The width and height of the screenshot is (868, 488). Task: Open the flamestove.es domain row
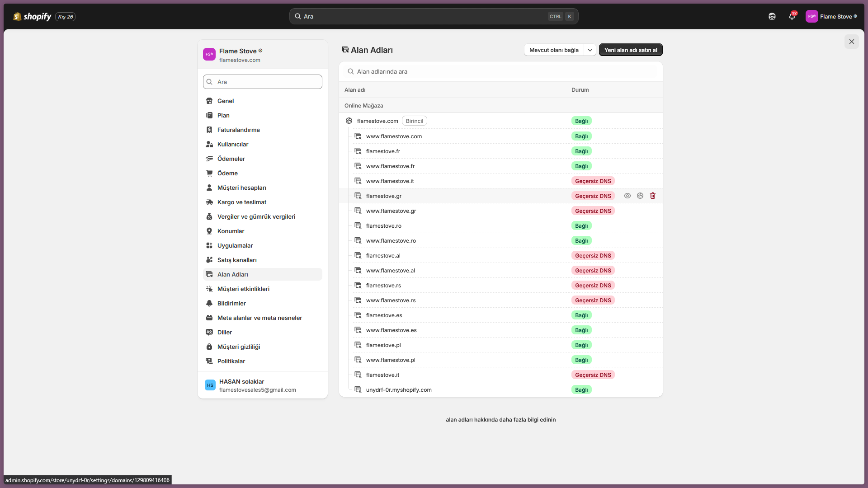(501, 315)
